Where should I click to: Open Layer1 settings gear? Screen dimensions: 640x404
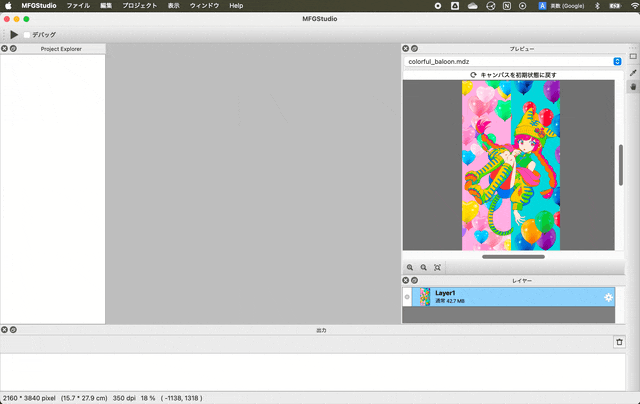click(x=607, y=297)
